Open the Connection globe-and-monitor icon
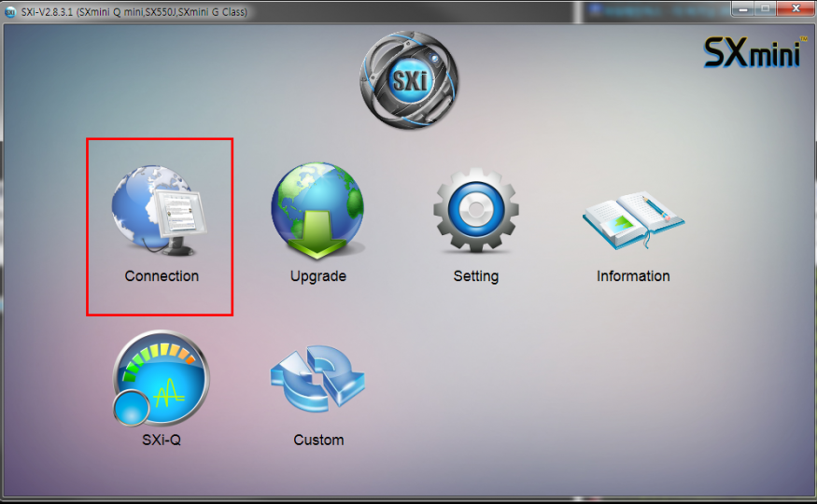817x504 pixels. (x=159, y=210)
